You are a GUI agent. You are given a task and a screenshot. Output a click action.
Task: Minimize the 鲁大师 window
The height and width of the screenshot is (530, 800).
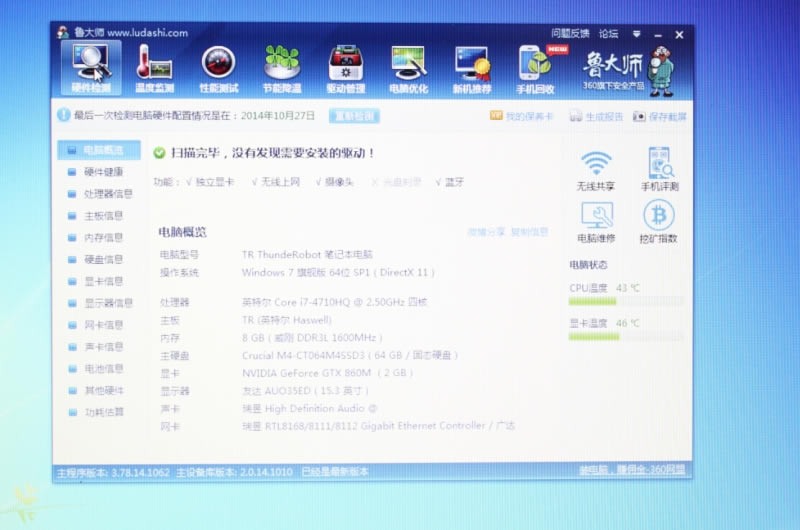(658, 35)
